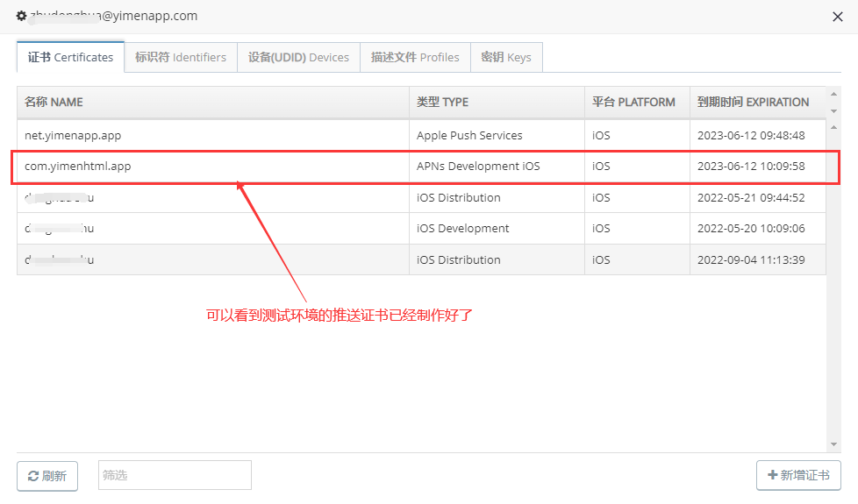Sort by the 到期时间 EXPIRATION column header
The image size is (858, 504).
[x=758, y=103]
